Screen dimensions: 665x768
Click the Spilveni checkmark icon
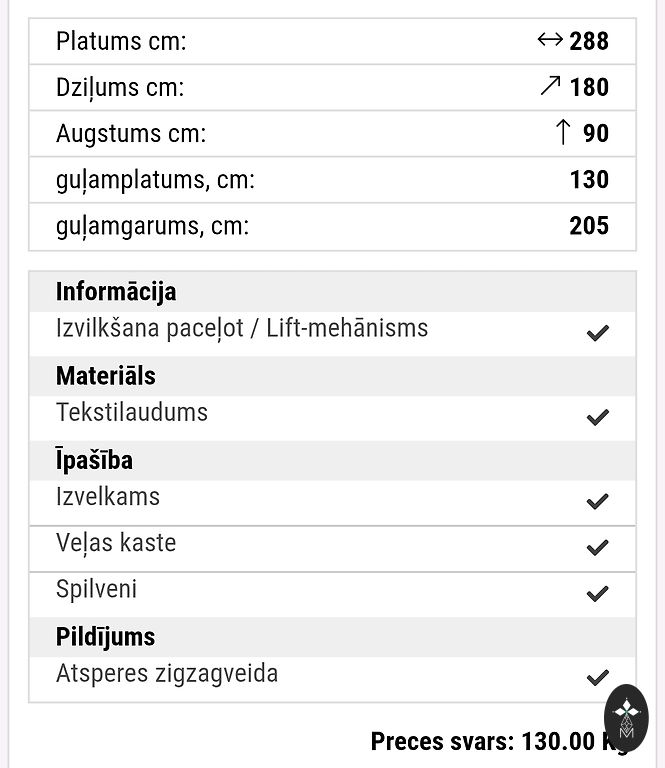597,593
